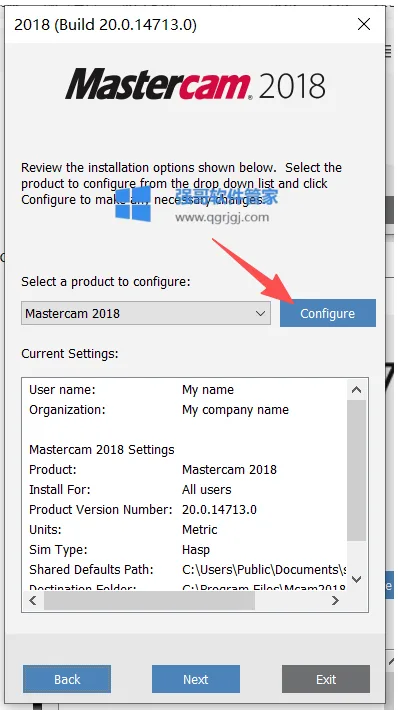This screenshot has height=710, width=398.
Task: Click the 'Organization:' label
Action: point(67,410)
